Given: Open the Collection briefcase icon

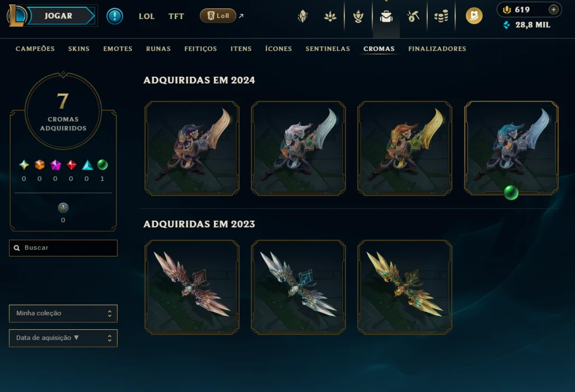Looking at the screenshot, I should pyautogui.click(x=386, y=16).
